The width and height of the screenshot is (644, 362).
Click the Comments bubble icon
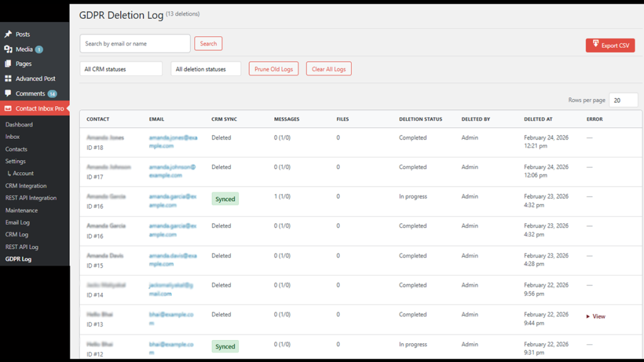(x=8, y=94)
